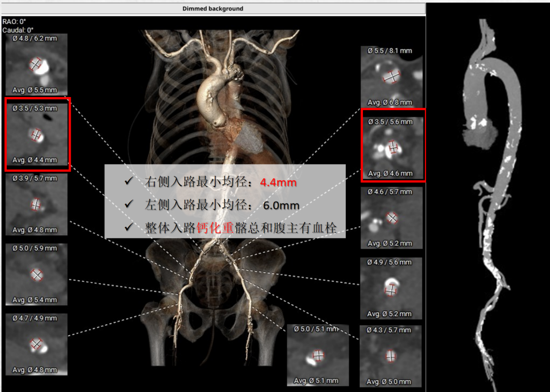The width and height of the screenshot is (550, 392).
Task: Select the "6.0mm" left access value
Action: [x=281, y=206]
